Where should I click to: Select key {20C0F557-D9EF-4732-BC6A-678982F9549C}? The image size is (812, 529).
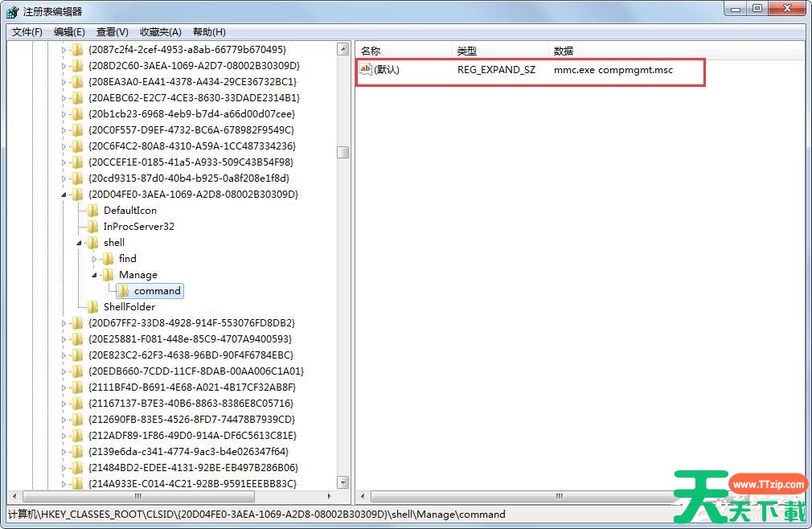191,130
